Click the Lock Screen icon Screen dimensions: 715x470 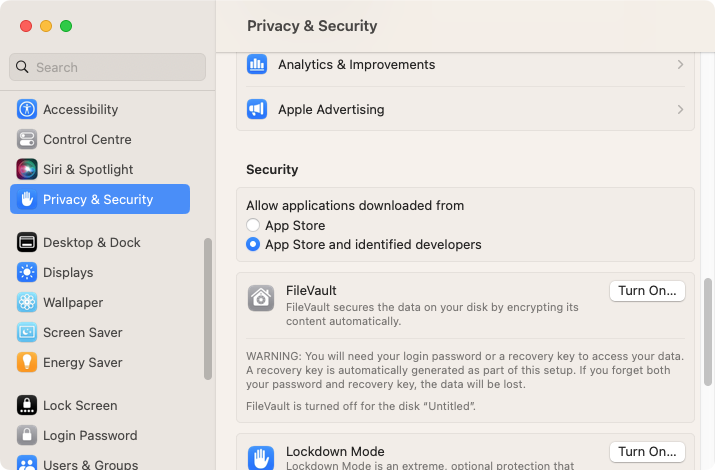pos(27,405)
